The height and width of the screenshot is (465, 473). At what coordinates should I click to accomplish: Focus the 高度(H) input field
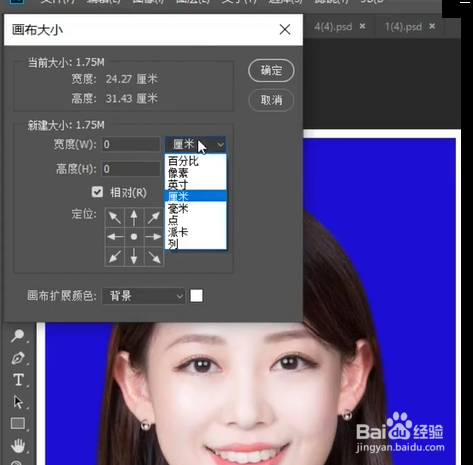pos(131,169)
